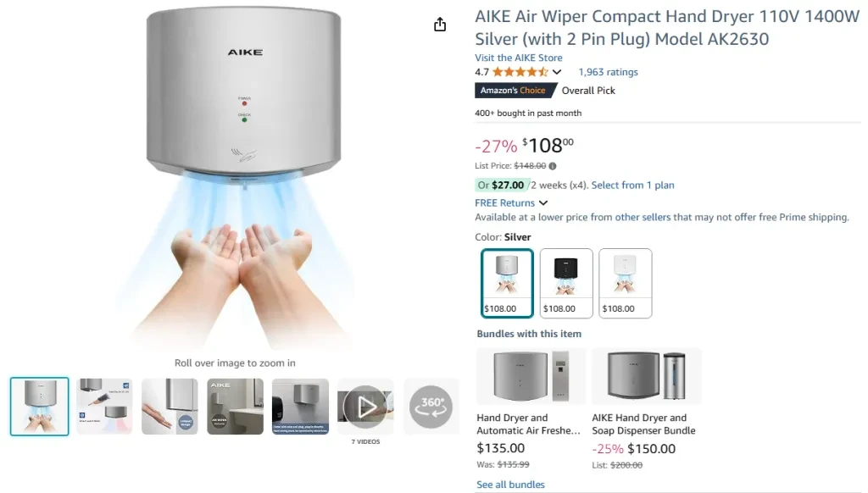Screen dimensions: 868x493
Task: View the side-profile hand thumbnail
Action: (170, 407)
